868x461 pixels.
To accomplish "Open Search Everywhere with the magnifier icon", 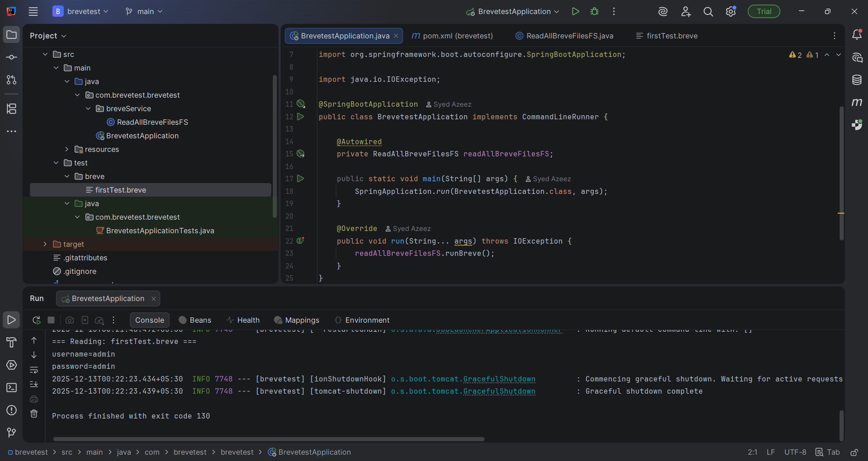I will coord(708,11).
